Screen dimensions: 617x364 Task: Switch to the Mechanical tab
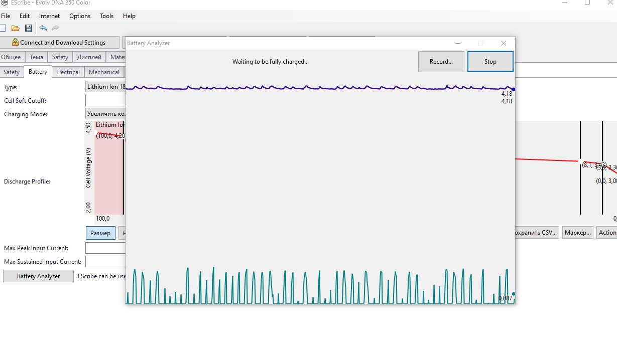click(x=104, y=72)
